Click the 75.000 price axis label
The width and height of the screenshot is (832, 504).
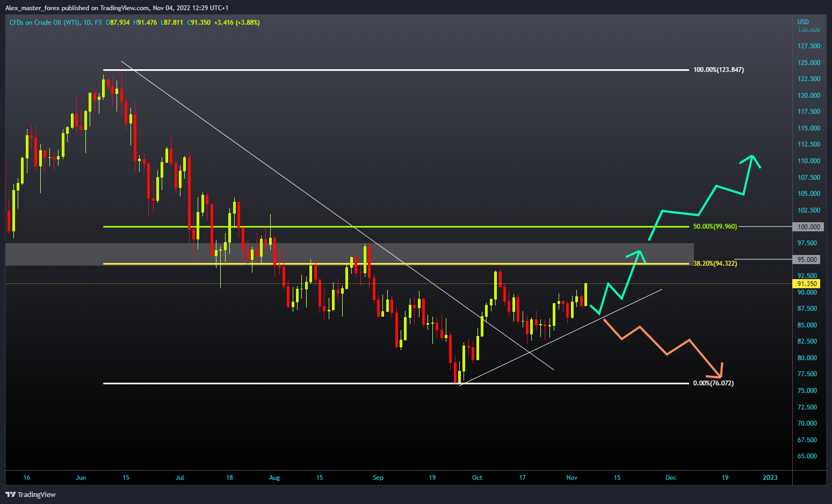(807, 391)
